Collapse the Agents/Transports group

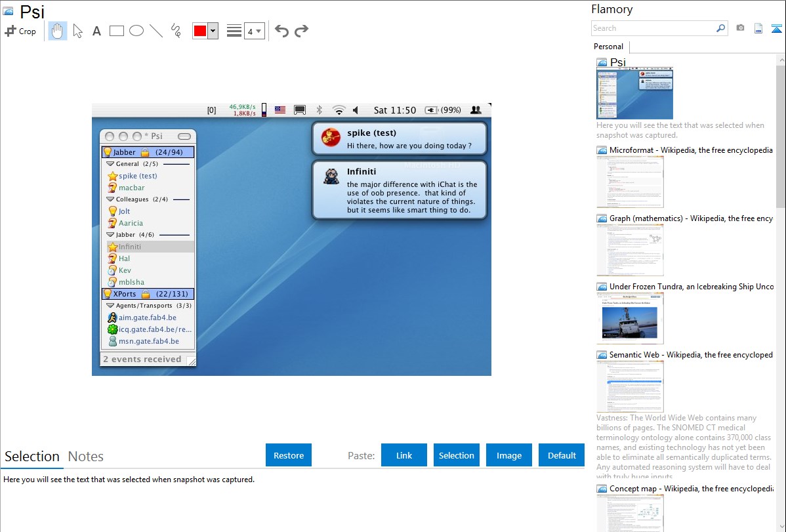[110, 306]
